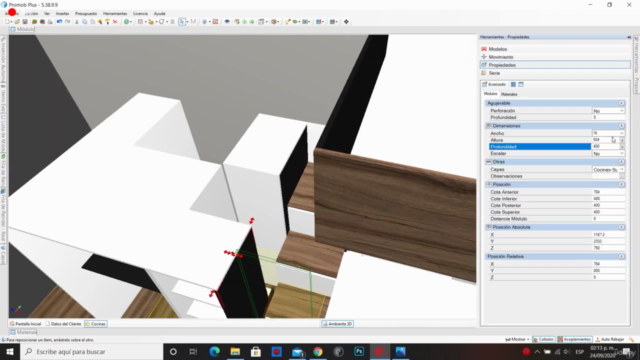Click the Redo arrow icon
The height and width of the screenshot is (360, 640).
point(67,22)
